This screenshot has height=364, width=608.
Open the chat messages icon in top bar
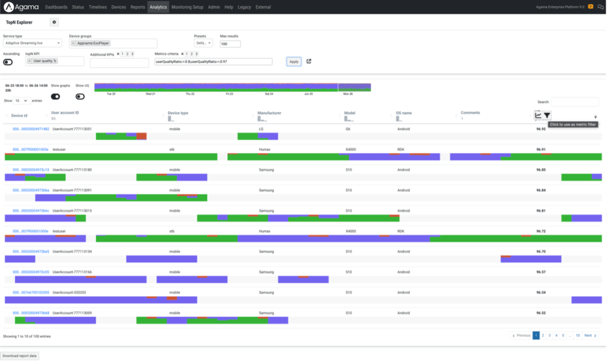point(600,7)
